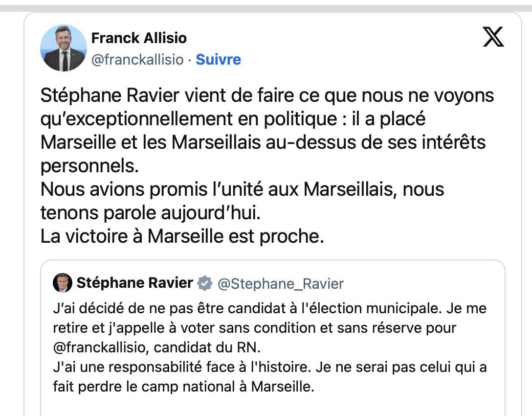The width and height of the screenshot is (532, 416).
Task: Click the @franckallisio handle under the author name
Action: 137,60
